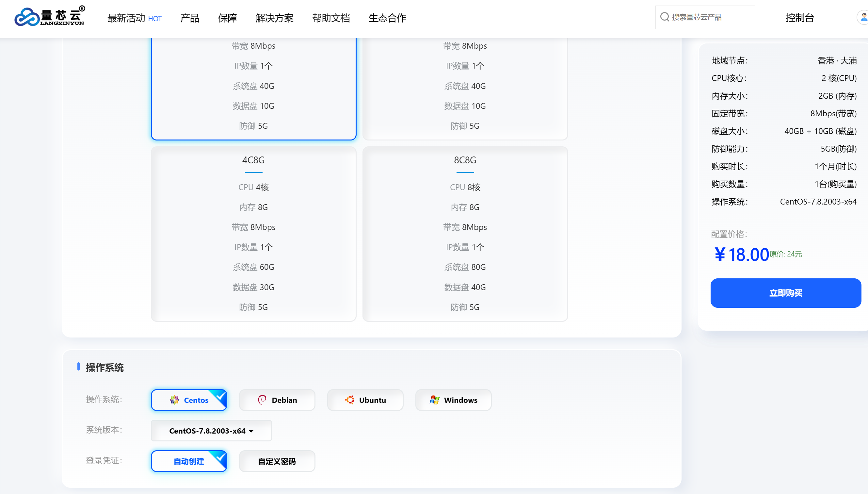The width and height of the screenshot is (868, 494).
Task: Open the 控制台 link
Action: pos(799,18)
